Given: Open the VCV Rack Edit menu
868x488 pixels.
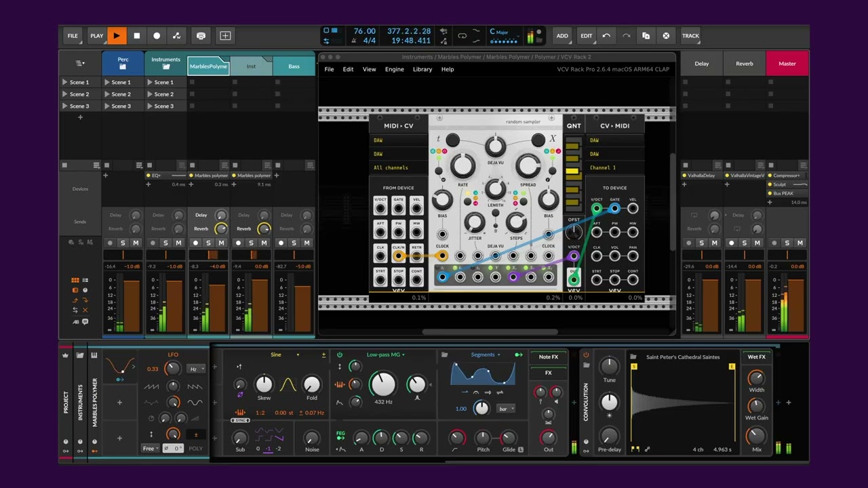Looking at the screenshot, I should (348, 69).
